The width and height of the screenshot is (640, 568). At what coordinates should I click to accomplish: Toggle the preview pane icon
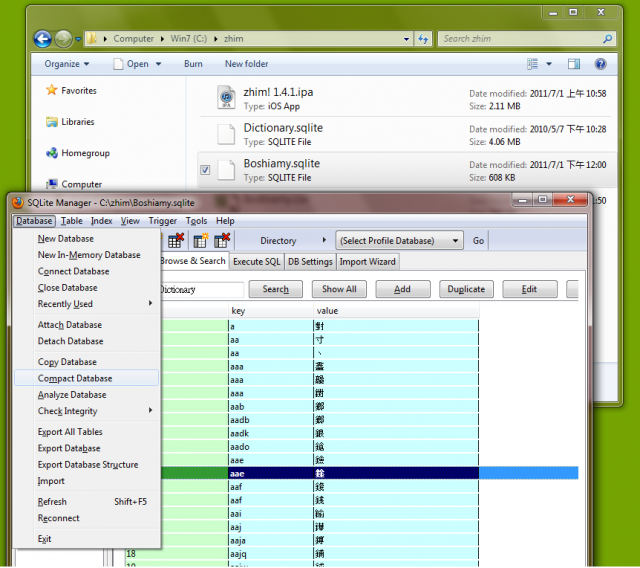click(573, 64)
